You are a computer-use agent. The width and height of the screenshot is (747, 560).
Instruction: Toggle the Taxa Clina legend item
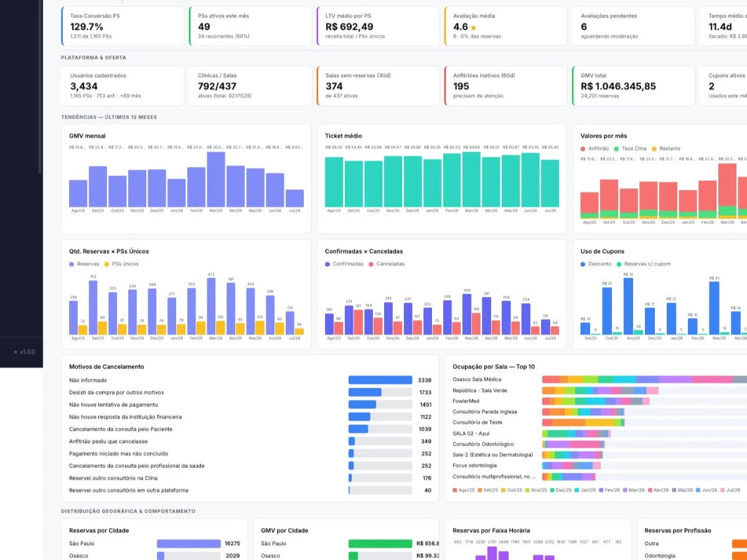coord(630,149)
